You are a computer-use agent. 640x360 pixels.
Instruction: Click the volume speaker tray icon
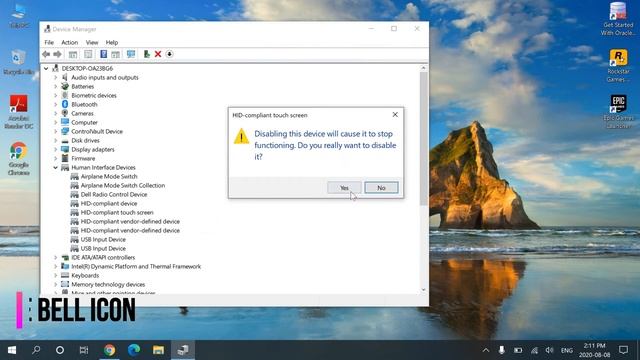[549, 350]
